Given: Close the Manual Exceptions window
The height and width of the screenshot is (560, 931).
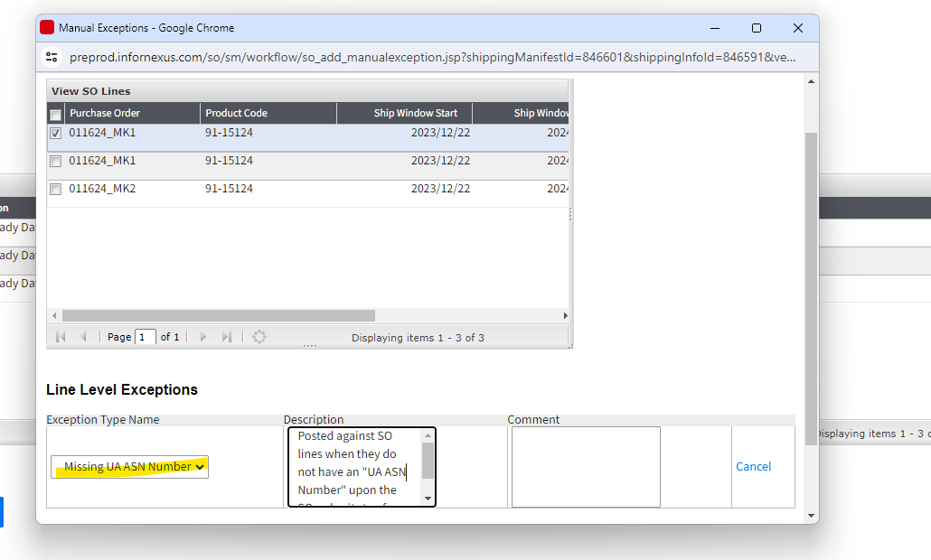Looking at the screenshot, I should point(798,28).
